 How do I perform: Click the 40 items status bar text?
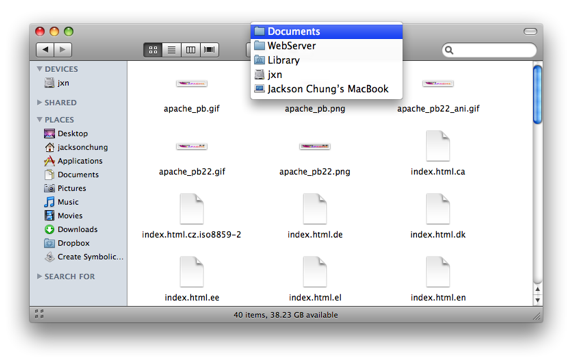point(286,315)
